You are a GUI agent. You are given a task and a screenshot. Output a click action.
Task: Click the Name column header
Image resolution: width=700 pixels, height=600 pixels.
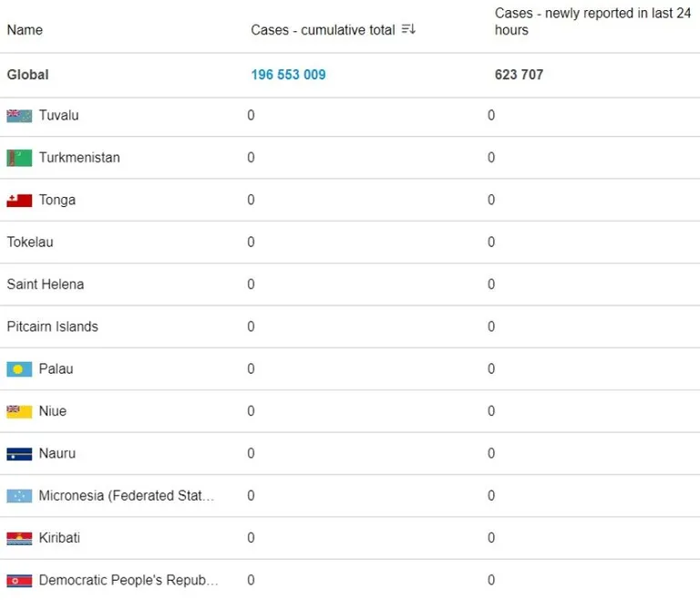[x=25, y=30]
